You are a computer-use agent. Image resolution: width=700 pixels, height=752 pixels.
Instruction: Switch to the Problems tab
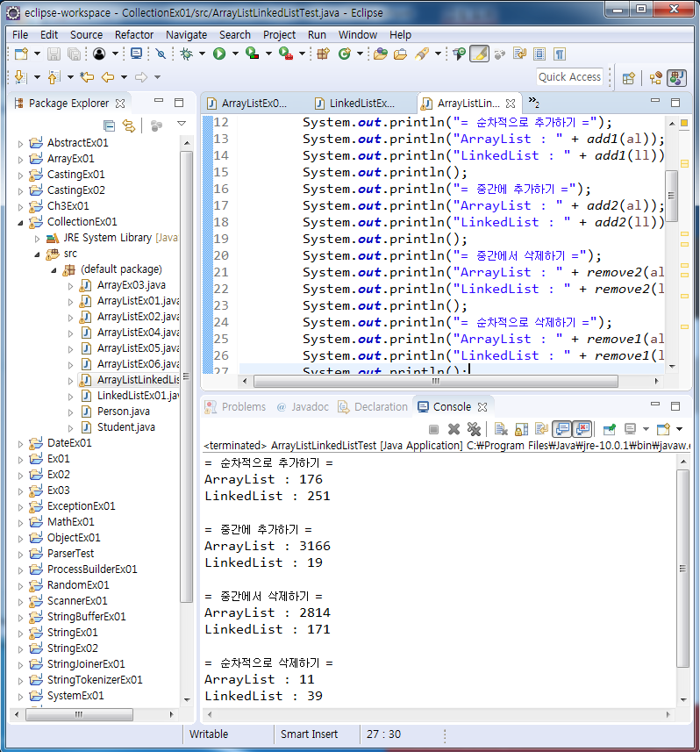point(235,406)
